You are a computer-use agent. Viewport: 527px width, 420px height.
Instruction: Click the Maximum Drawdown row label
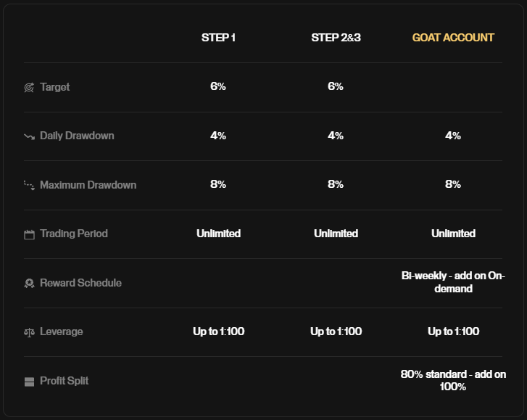(88, 185)
